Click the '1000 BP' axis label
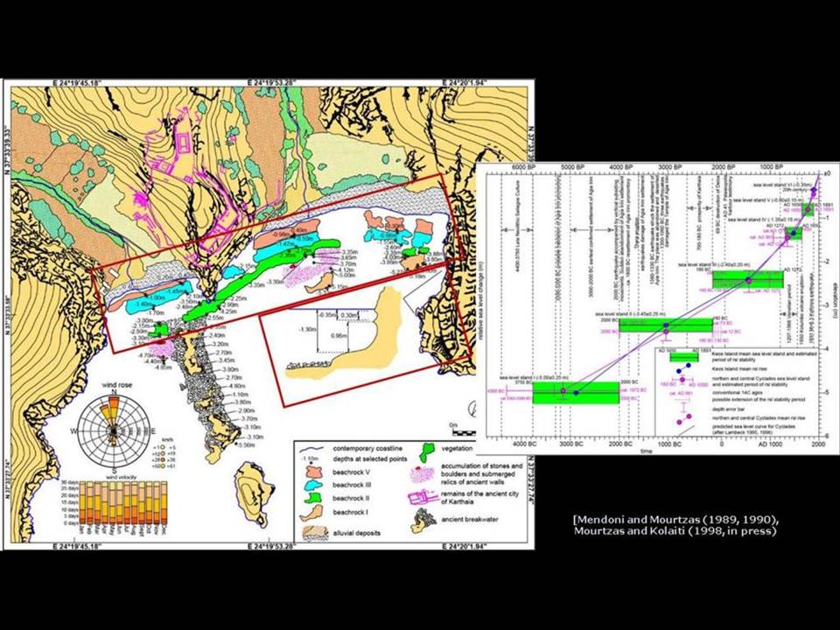This screenshot has height=630, width=840. (x=769, y=168)
